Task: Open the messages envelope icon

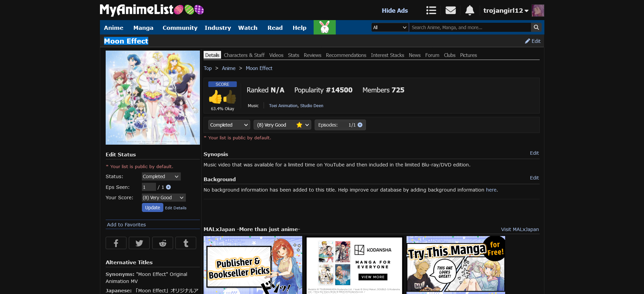Action: [450, 10]
